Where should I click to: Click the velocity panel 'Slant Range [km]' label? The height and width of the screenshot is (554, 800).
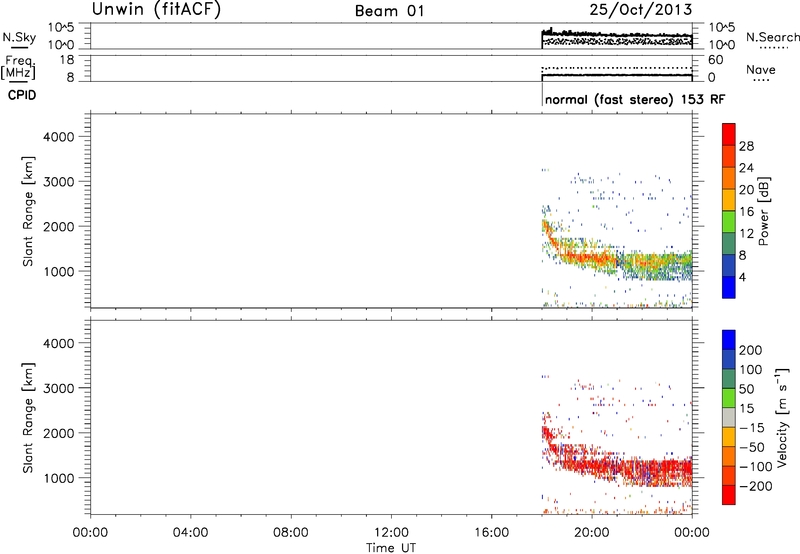click(x=28, y=418)
